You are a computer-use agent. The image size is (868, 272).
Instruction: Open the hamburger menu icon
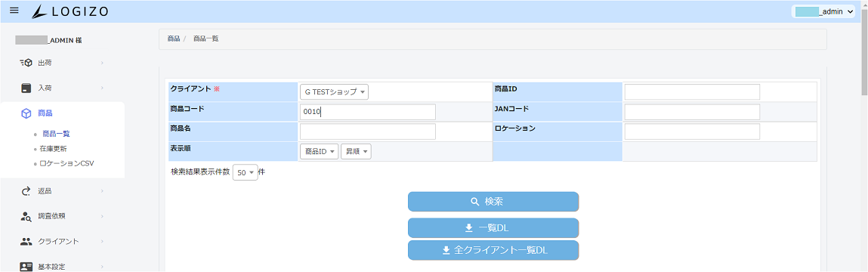click(x=14, y=11)
